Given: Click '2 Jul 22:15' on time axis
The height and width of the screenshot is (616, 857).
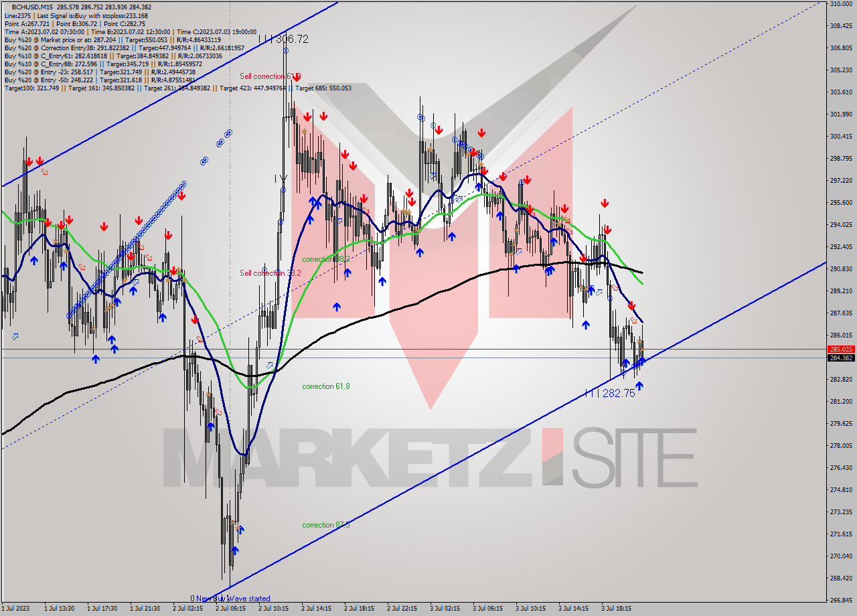Looking at the screenshot, I should (402, 609).
